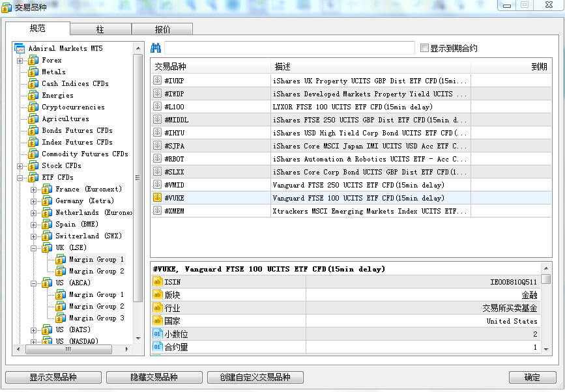Click the binoculars search icon
Screen dimensions: 565x392
tap(156, 48)
